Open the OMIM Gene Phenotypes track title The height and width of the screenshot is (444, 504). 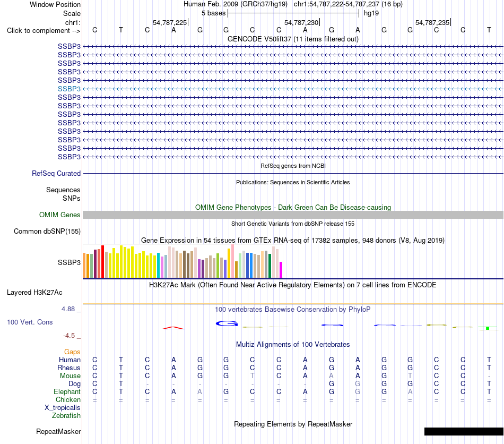point(293,208)
